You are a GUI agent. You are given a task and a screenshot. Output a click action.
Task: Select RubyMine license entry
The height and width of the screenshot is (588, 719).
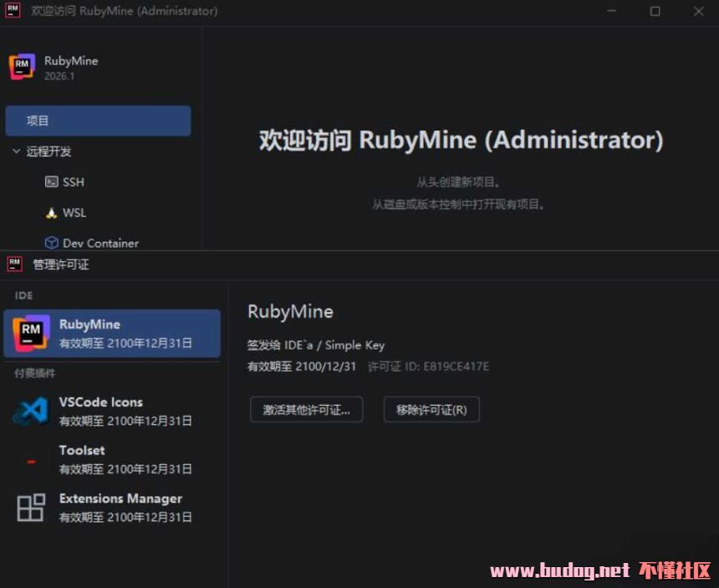click(112, 334)
